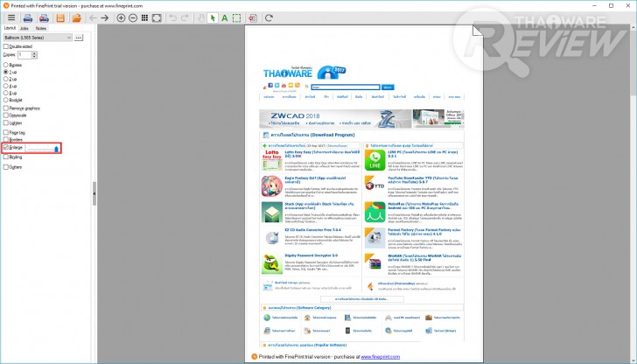Enable Grayscale printing
This screenshot has width=637, height=364.
pyautogui.click(x=5, y=115)
